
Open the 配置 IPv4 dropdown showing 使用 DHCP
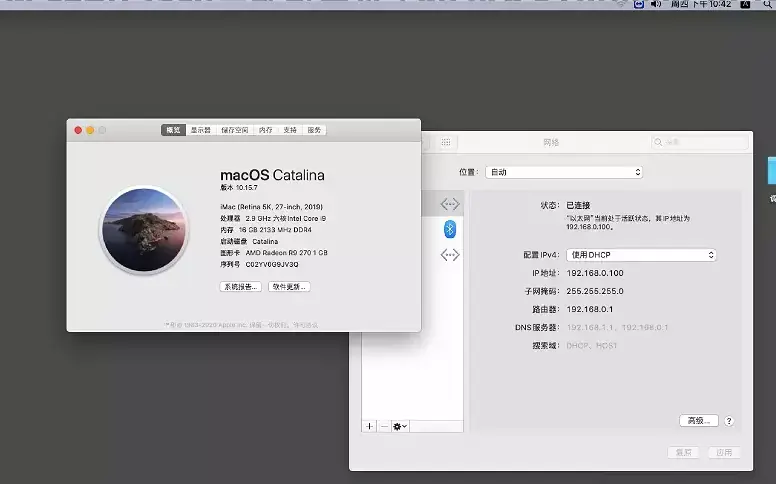[641, 255]
